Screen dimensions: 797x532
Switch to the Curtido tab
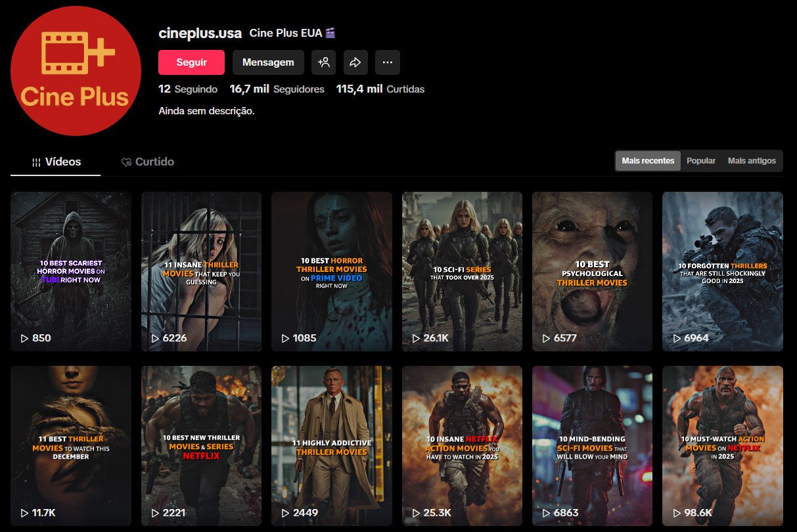pyautogui.click(x=155, y=162)
